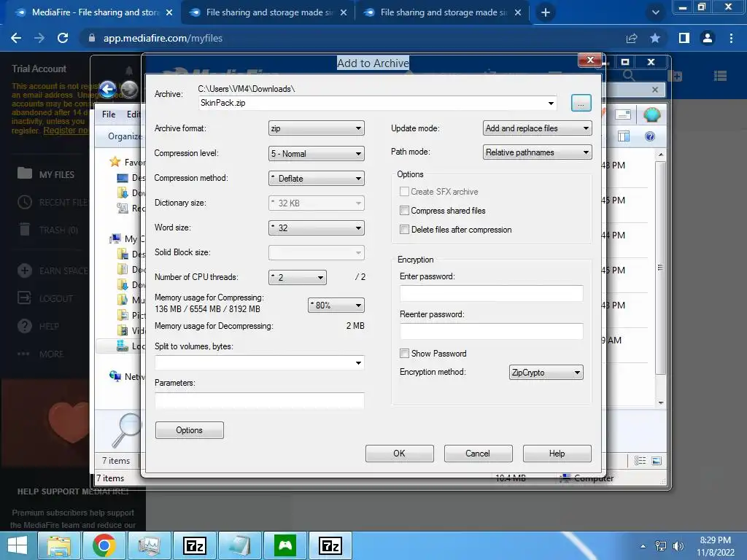Click the Explorer back arrow button
The width and height of the screenshot is (747, 560).
click(108, 89)
